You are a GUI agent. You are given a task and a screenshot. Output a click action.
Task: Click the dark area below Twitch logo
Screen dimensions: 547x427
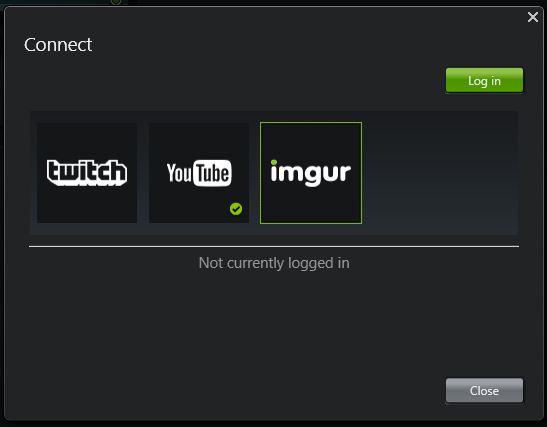click(x=87, y=204)
